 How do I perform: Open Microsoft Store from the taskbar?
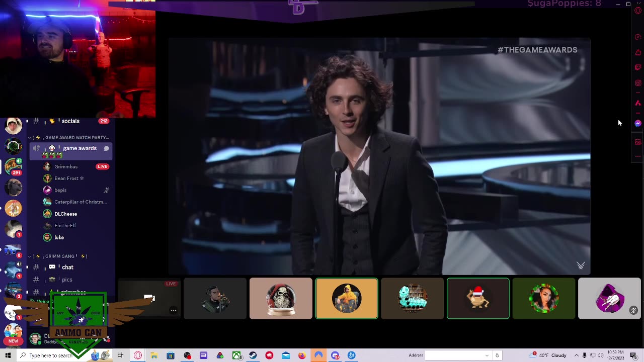[x=171, y=355]
